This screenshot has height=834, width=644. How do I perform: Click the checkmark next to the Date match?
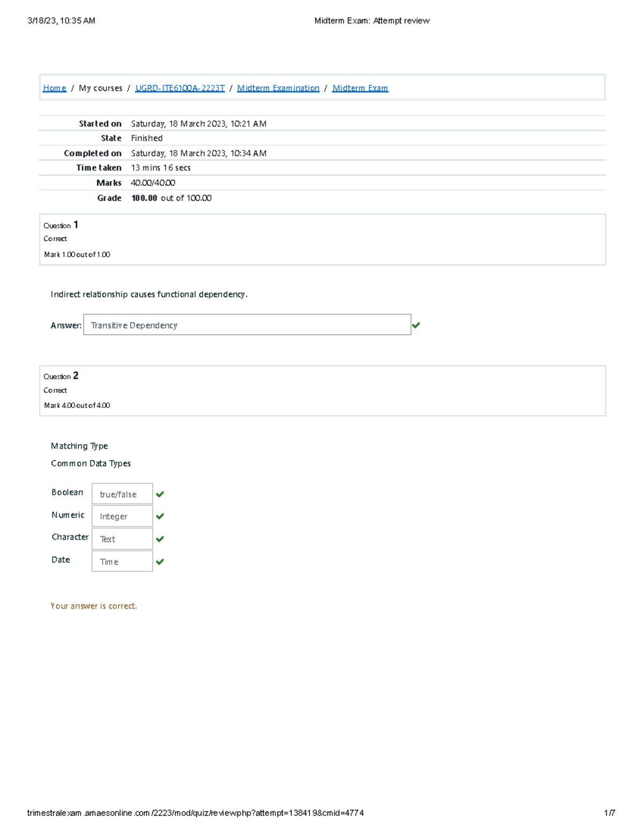click(x=160, y=561)
